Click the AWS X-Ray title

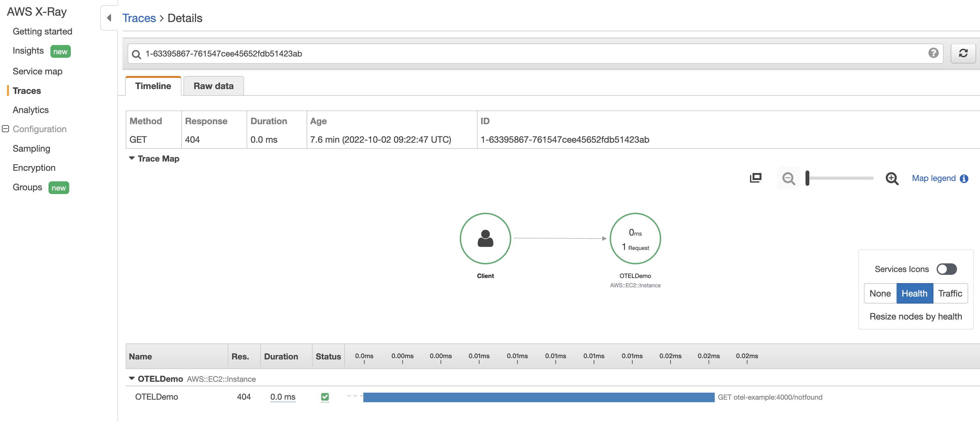[x=36, y=12]
